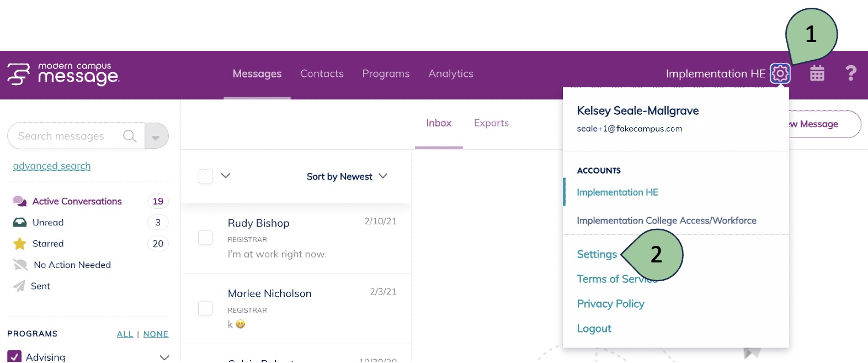
Task: Switch to the Messages tab
Action: click(257, 73)
